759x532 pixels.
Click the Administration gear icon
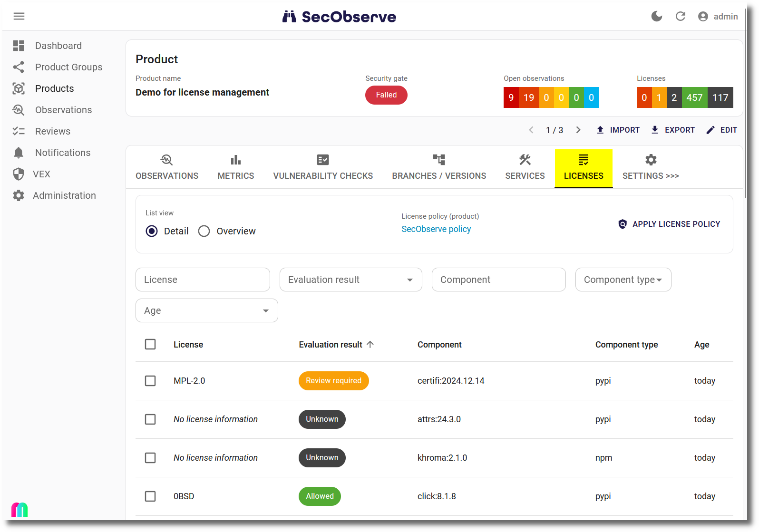19,195
